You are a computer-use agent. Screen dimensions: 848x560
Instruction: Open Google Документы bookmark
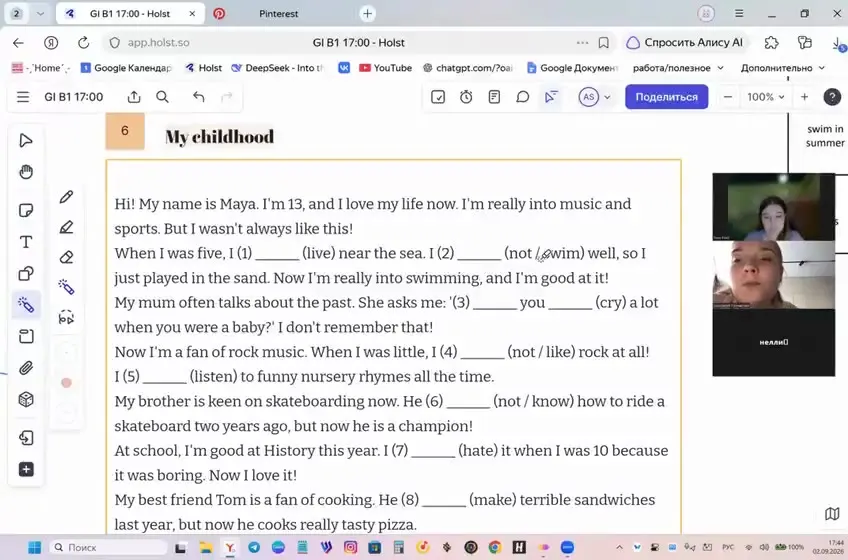click(x=573, y=68)
